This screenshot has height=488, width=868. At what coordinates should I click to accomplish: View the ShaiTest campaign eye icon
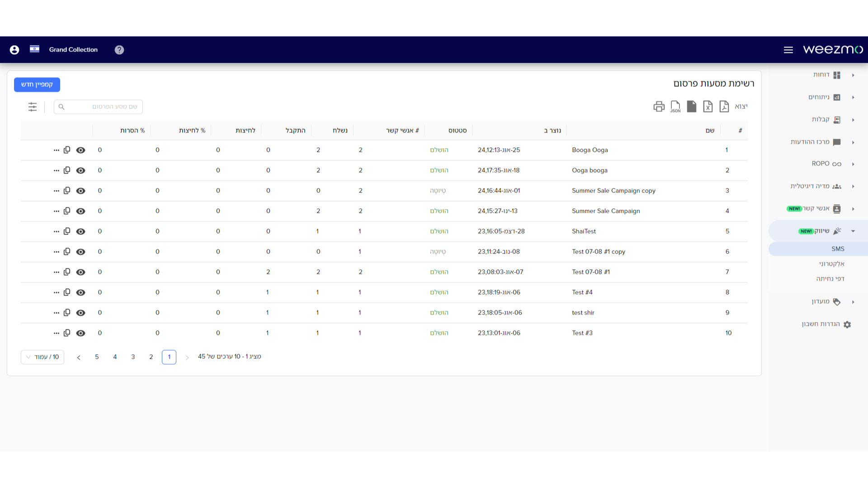80,232
